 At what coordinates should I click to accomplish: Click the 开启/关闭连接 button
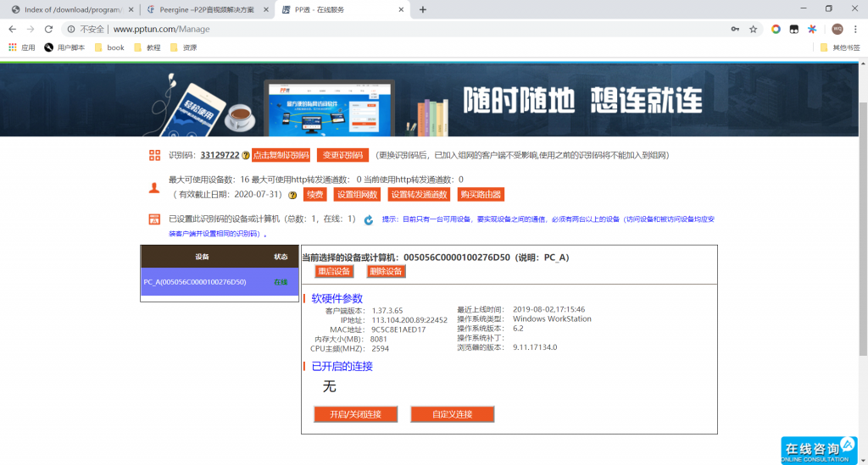355,414
